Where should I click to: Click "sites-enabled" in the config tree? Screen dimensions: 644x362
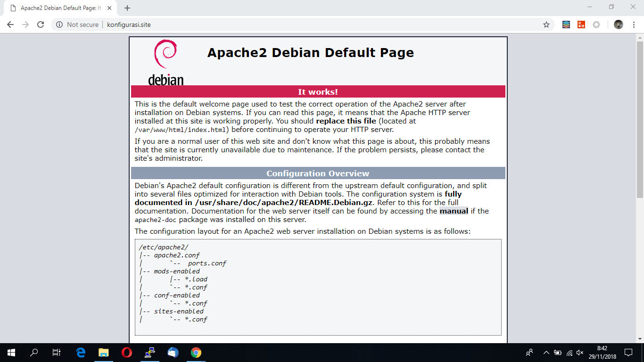point(179,311)
